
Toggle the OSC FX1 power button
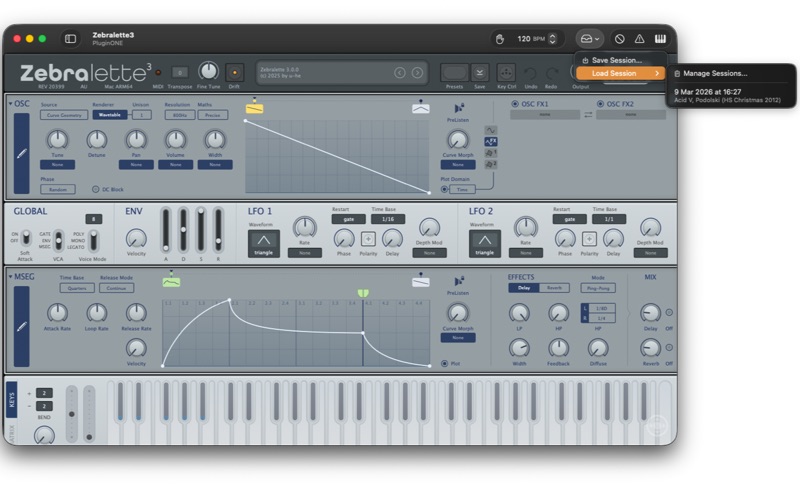515,104
